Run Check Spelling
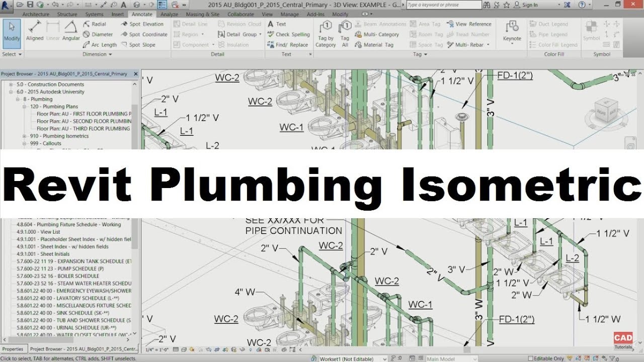The image size is (644, 362). pyautogui.click(x=288, y=35)
